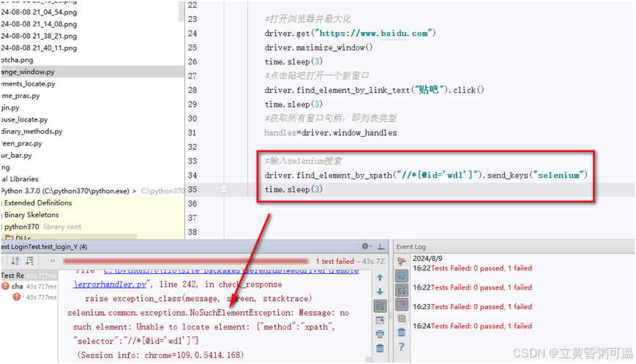This screenshot has width=636, height=364.
Task: Toggle soft-wrap in Event Log
Action: coord(402,290)
